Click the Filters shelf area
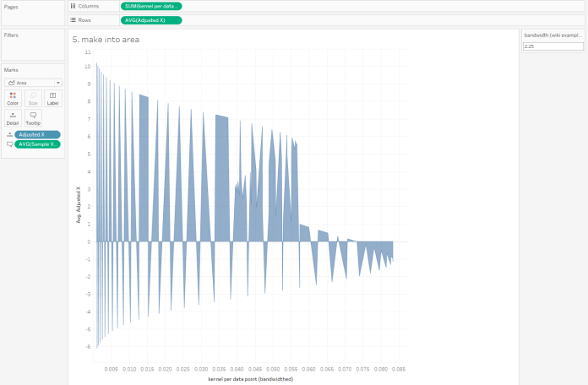Image resolution: width=588 pixels, height=385 pixels. coord(32,46)
